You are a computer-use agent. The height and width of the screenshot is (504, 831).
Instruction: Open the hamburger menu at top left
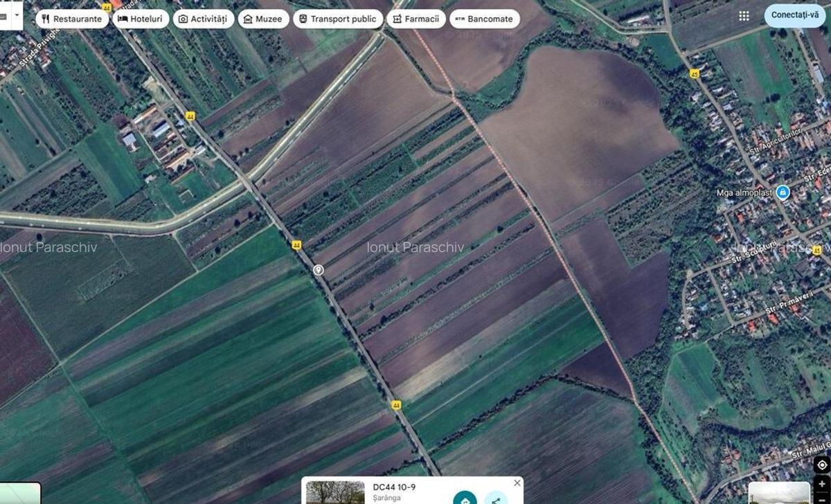(3, 15)
